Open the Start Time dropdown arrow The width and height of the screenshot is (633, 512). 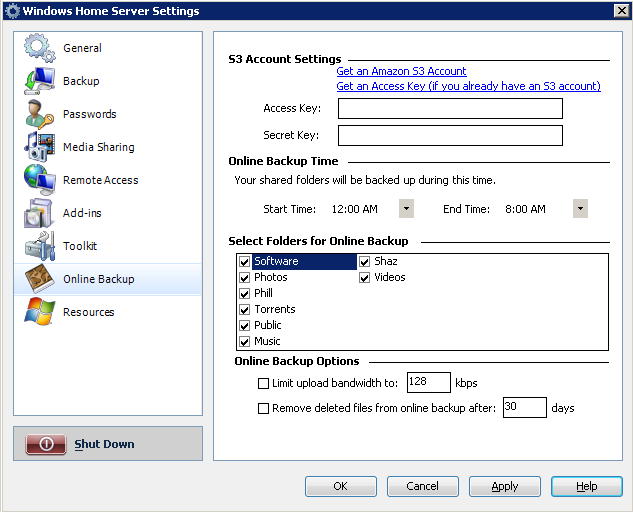coord(406,208)
